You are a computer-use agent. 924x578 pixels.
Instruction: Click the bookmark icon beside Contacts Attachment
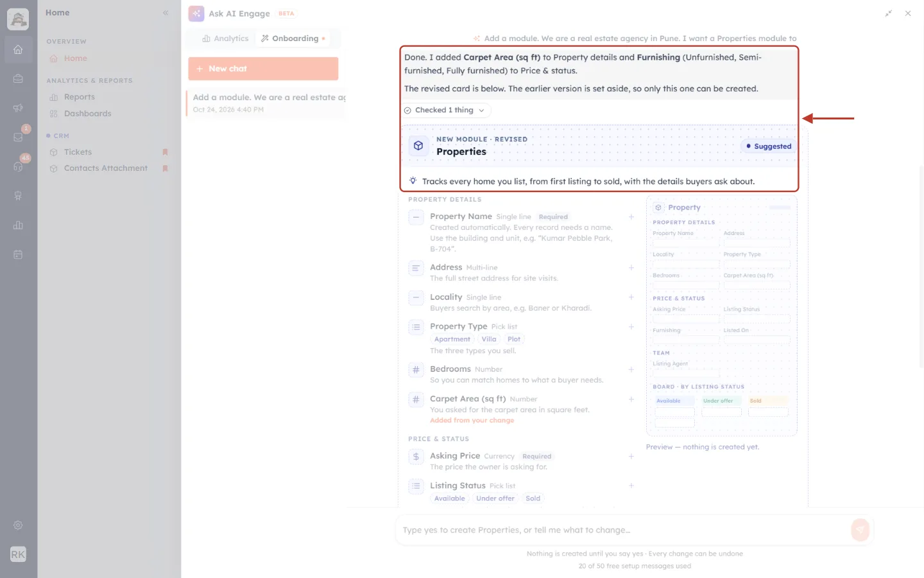click(165, 168)
